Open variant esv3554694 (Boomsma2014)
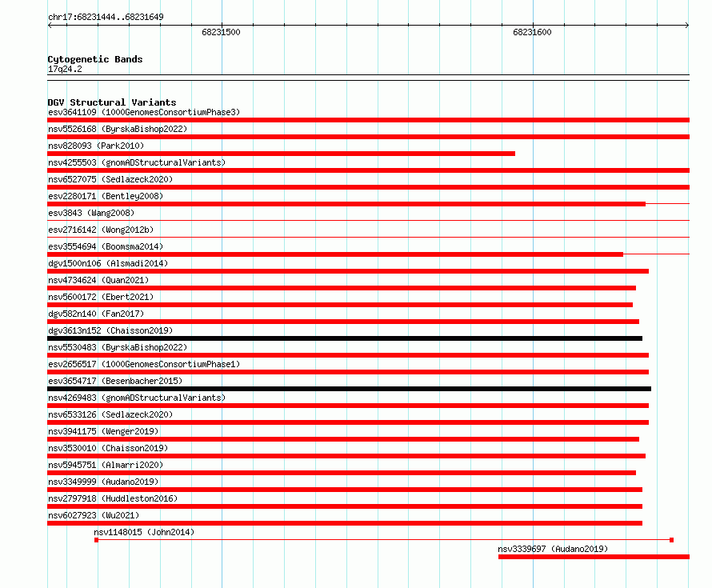 [106, 246]
